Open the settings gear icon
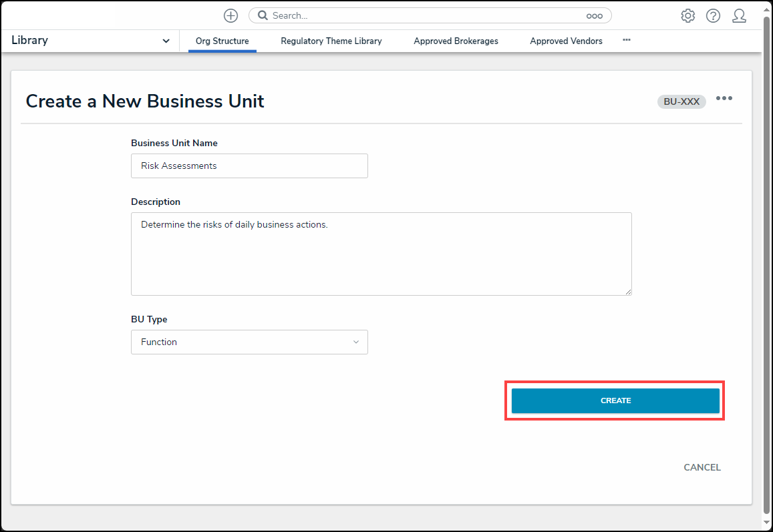Image resolution: width=773 pixels, height=532 pixels. click(x=687, y=16)
